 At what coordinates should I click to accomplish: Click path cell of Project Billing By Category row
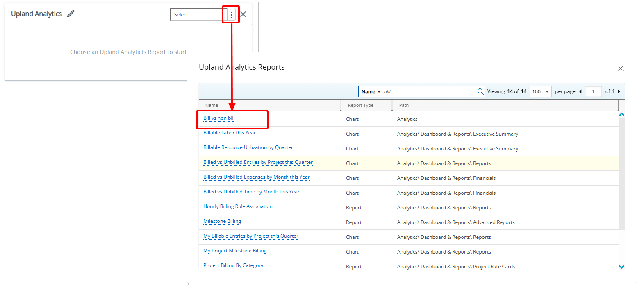(x=456, y=267)
